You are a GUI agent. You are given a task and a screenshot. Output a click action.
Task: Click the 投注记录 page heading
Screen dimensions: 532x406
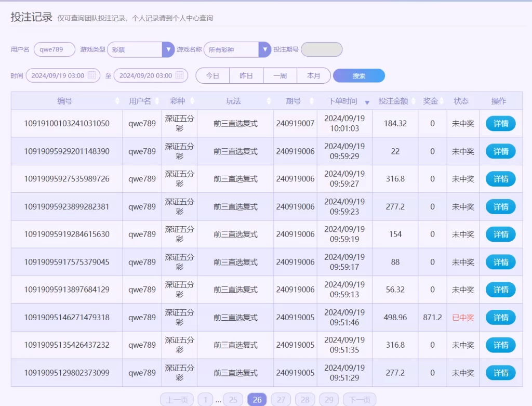(x=32, y=17)
